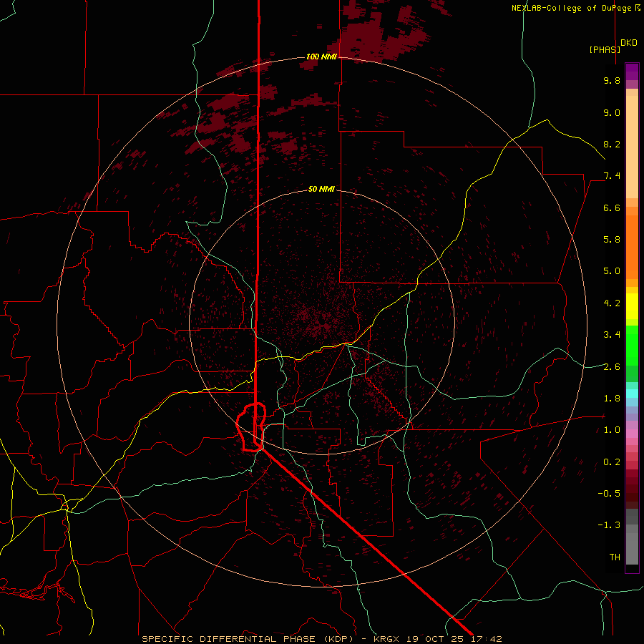The height and width of the screenshot is (644, 644).
Task: Click the 8.2 scale value
Action: pos(612,144)
